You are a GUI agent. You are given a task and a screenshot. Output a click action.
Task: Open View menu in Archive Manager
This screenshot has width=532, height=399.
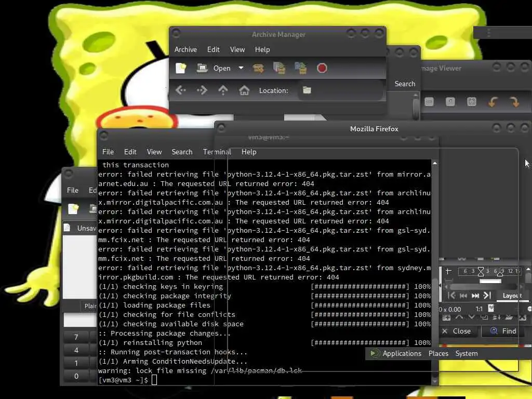tap(237, 49)
